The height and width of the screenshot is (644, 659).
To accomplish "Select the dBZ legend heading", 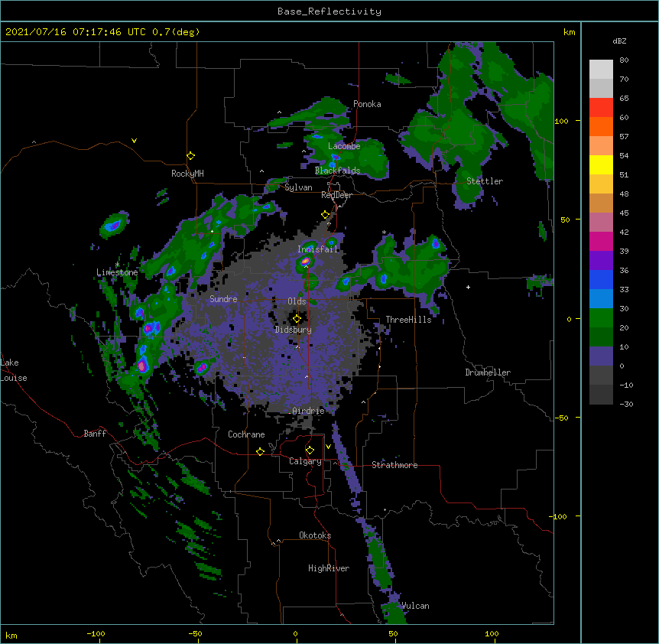I will pyautogui.click(x=619, y=41).
